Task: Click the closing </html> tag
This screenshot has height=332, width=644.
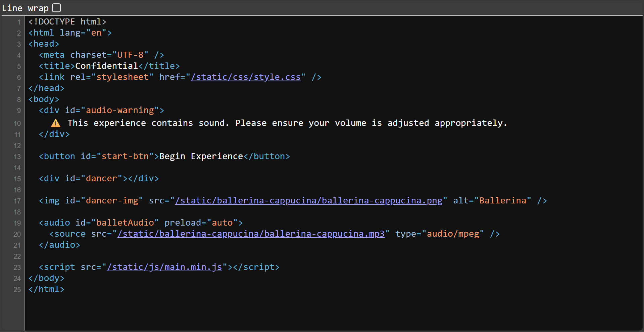Action: (x=46, y=289)
